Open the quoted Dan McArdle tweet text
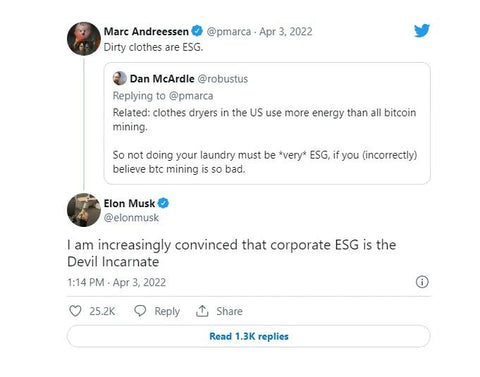Viewport: 480px width, 377px height. pos(265,141)
